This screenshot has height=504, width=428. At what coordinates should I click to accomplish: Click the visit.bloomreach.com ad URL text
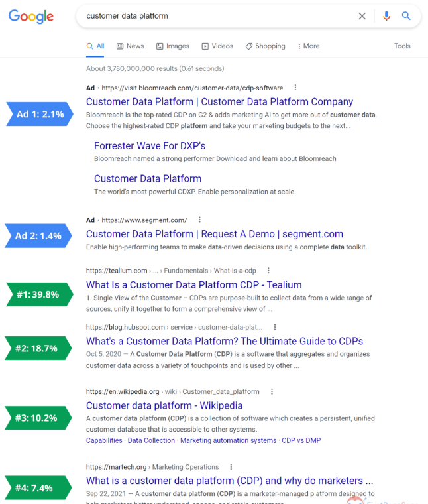[192, 88]
